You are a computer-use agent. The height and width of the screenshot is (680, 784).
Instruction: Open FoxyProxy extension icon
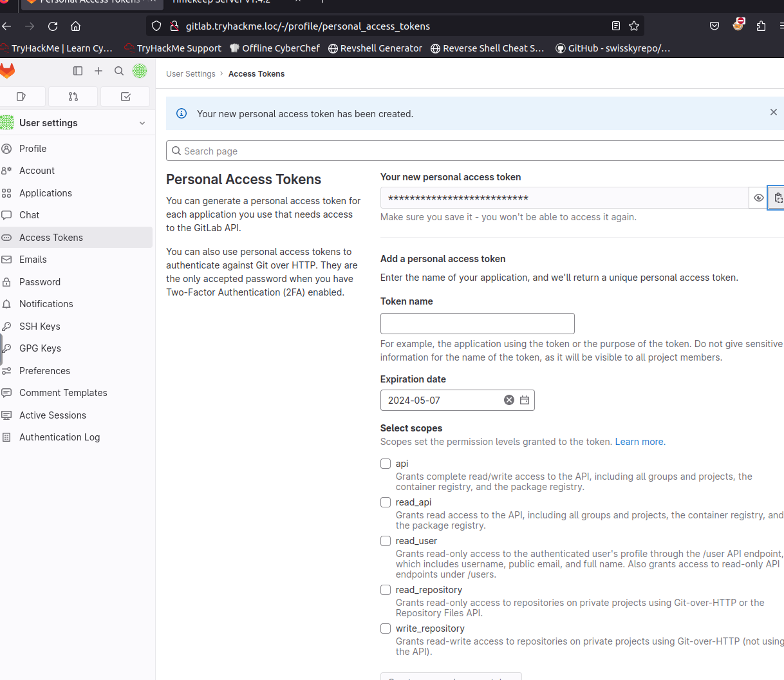(738, 24)
